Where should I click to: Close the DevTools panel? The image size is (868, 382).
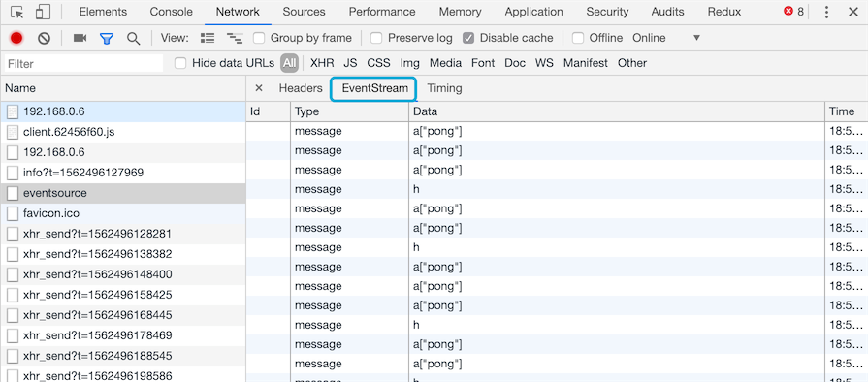tap(853, 12)
